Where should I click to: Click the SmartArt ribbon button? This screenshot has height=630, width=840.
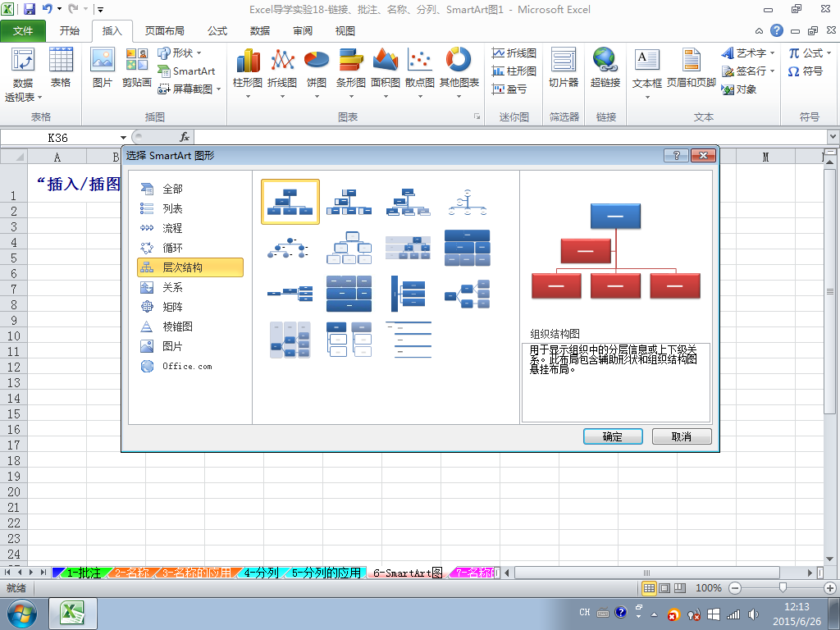click(x=186, y=71)
